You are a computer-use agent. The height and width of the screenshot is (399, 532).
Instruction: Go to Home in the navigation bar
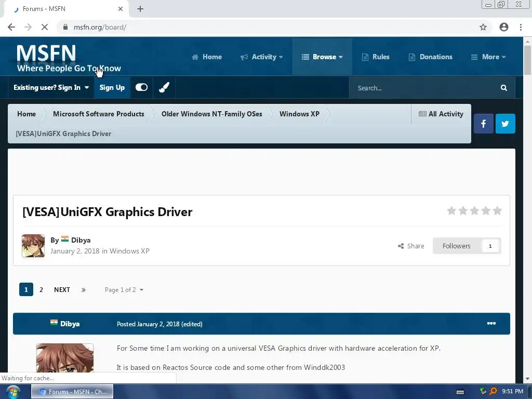click(207, 57)
